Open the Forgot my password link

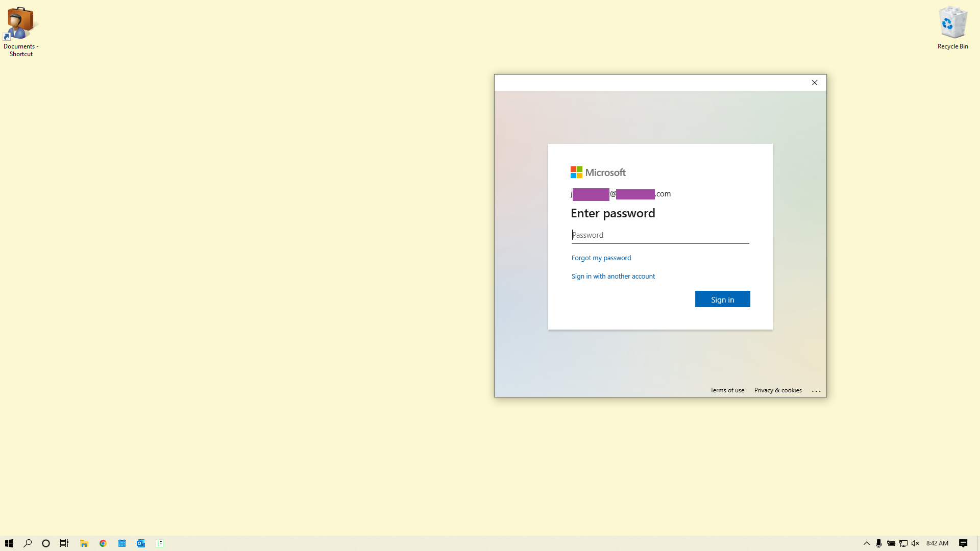601,258
